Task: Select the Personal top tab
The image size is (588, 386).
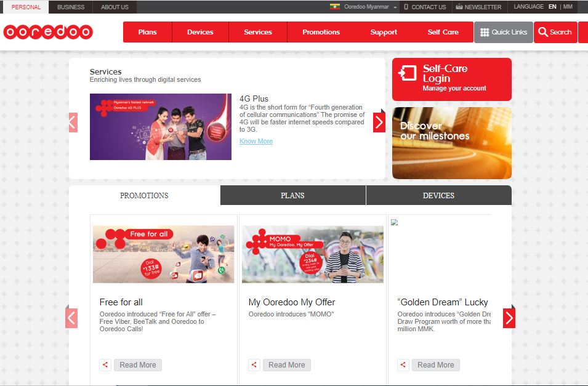Action: tap(26, 7)
